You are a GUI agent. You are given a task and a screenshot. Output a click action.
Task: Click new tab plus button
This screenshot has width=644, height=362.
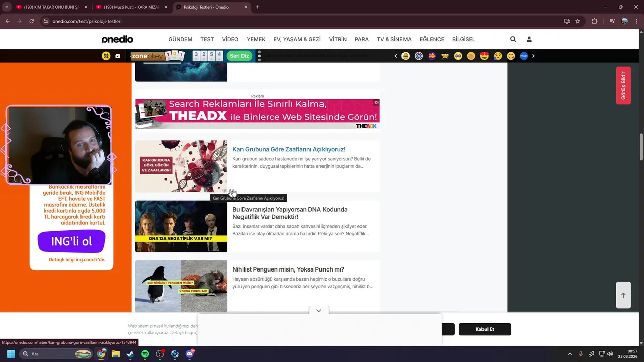258,7
